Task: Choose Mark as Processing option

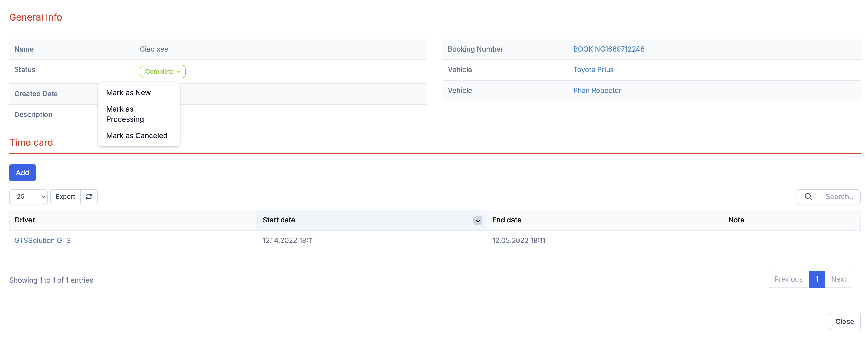Action: tap(125, 114)
